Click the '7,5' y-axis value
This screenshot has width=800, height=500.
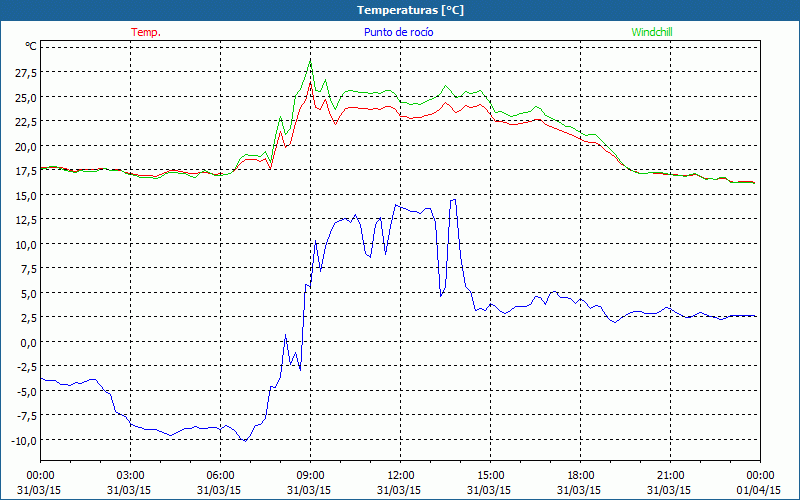(x=29, y=268)
